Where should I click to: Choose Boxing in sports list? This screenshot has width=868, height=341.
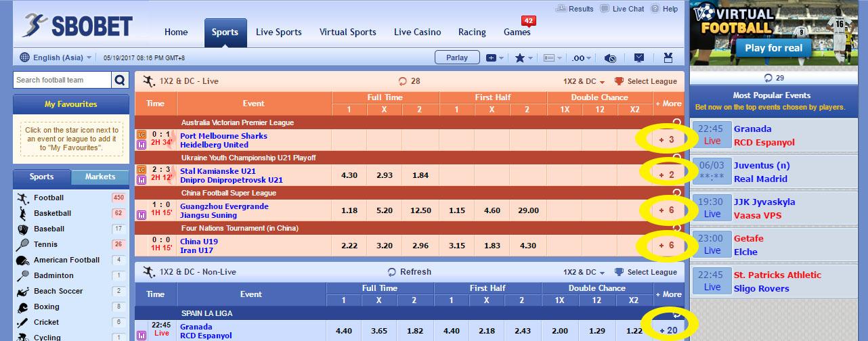click(71, 306)
